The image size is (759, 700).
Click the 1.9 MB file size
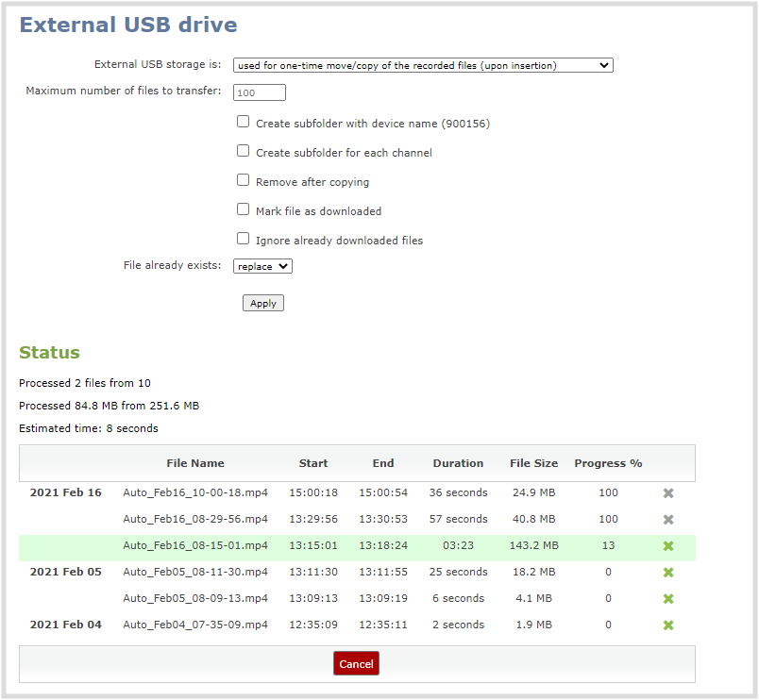[x=534, y=625]
